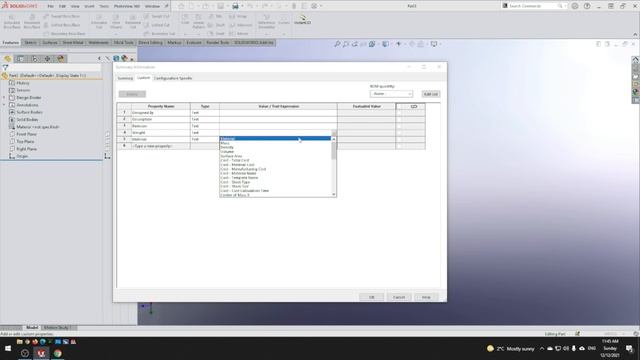The width and height of the screenshot is (640, 360).
Task: Switch to the PropertyManager panel icon
Action: pyautogui.click(x=20, y=59)
